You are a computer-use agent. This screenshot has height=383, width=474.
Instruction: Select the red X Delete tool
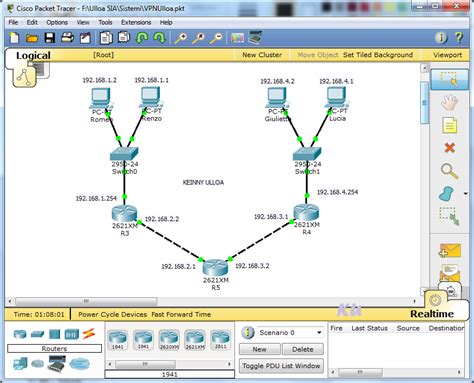coord(449,148)
